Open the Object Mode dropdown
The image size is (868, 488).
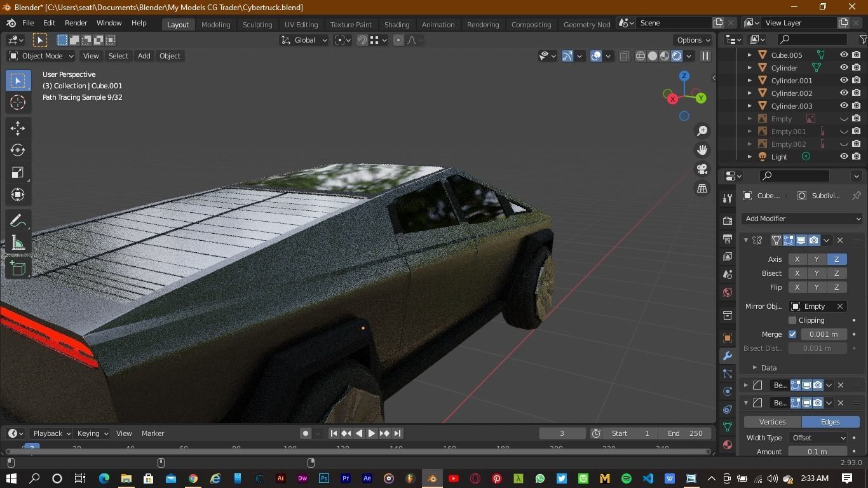[x=41, y=56]
